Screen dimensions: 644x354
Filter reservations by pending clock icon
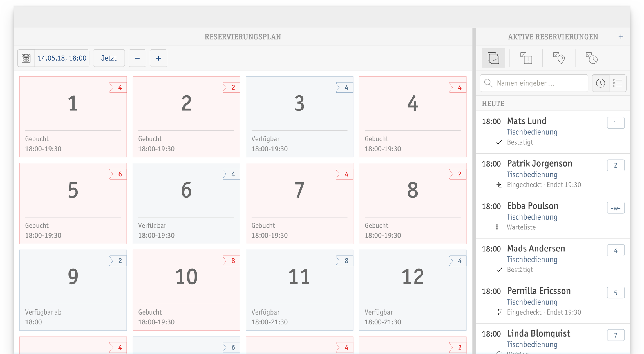592,58
